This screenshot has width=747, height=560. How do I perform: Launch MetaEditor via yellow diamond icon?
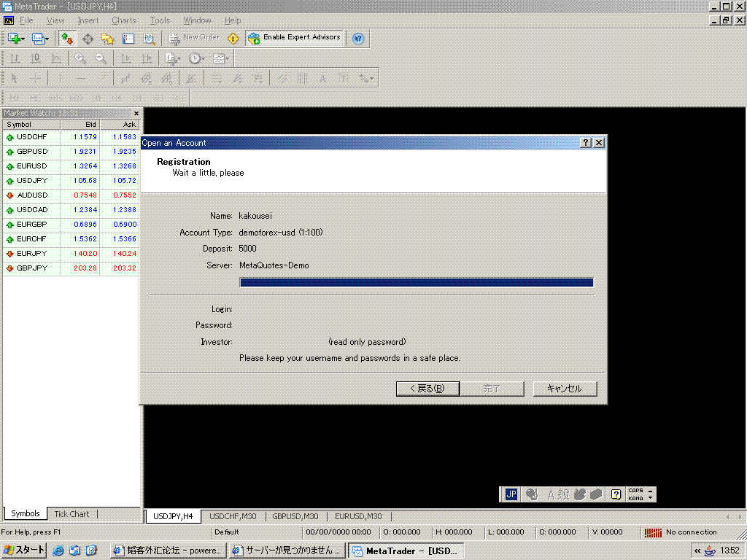pos(233,39)
